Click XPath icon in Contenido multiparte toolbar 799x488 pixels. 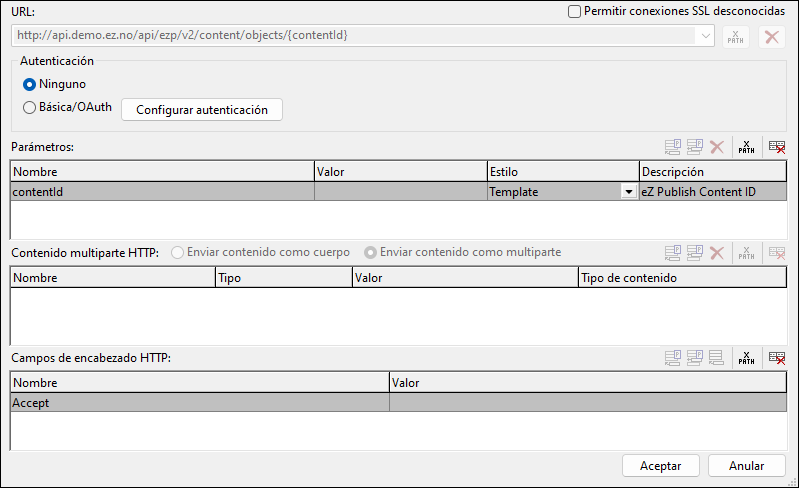coord(746,253)
